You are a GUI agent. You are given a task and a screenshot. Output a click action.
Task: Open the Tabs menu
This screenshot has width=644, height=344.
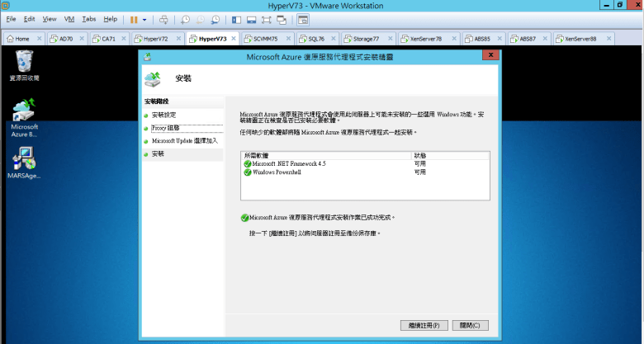(89, 18)
